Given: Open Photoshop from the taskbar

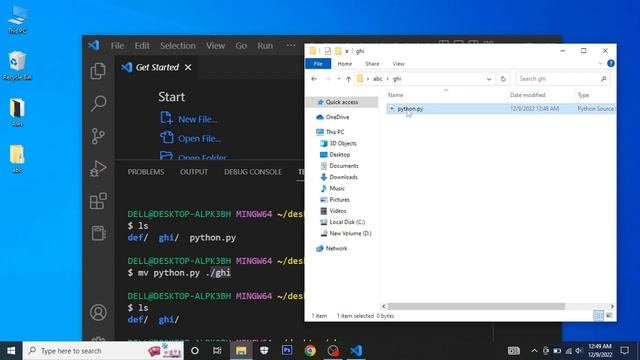Looking at the screenshot, I should [x=287, y=351].
